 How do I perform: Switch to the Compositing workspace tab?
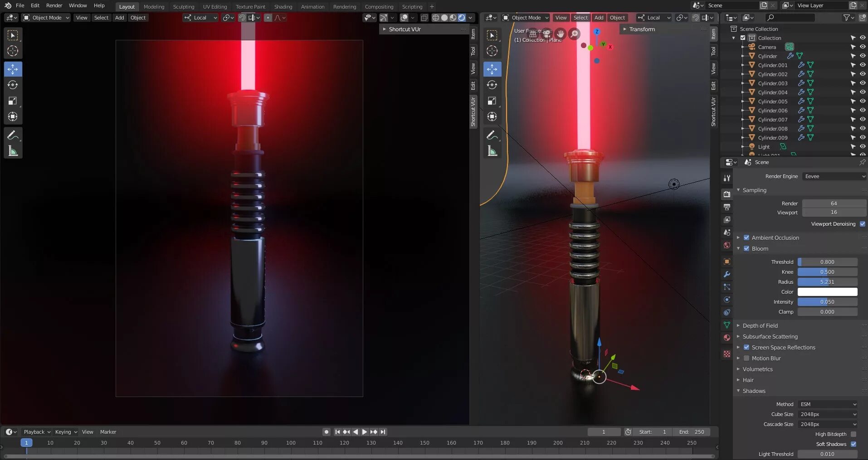379,7
